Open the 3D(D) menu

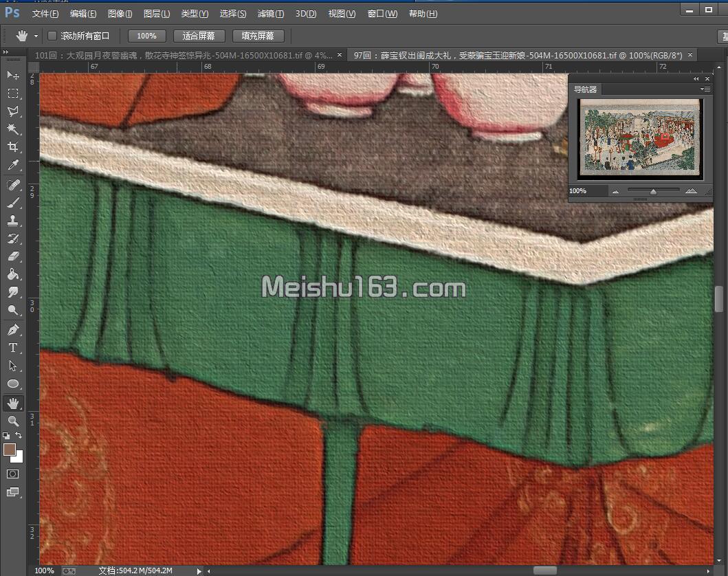pos(306,14)
